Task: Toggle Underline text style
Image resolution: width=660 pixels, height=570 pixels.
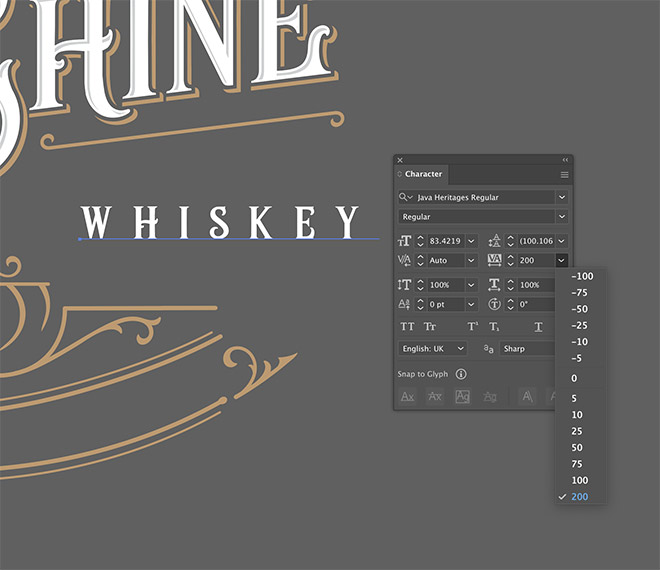Action: tap(538, 327)
